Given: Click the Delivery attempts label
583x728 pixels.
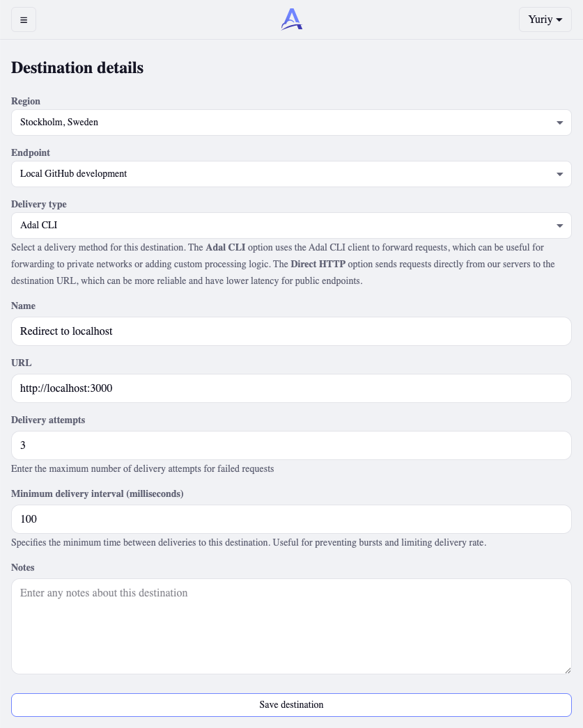Looking at the screenshot, I should [48, 420].
